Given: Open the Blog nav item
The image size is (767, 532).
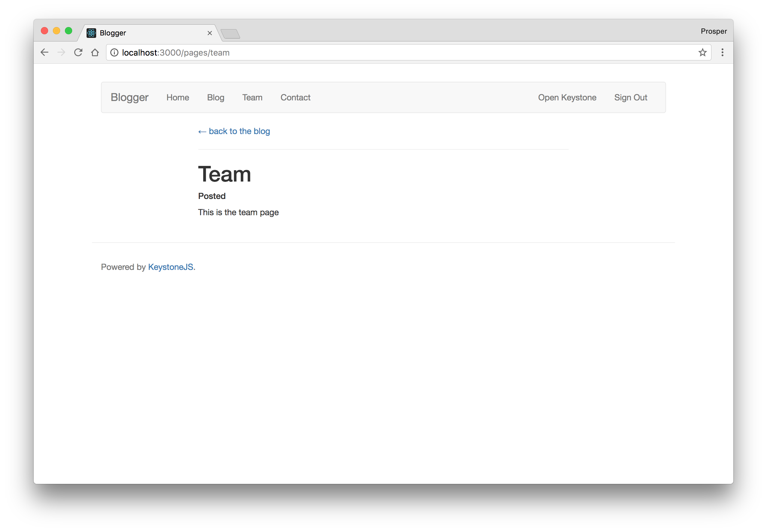Looking at the screenshot, I should [215, 98].
